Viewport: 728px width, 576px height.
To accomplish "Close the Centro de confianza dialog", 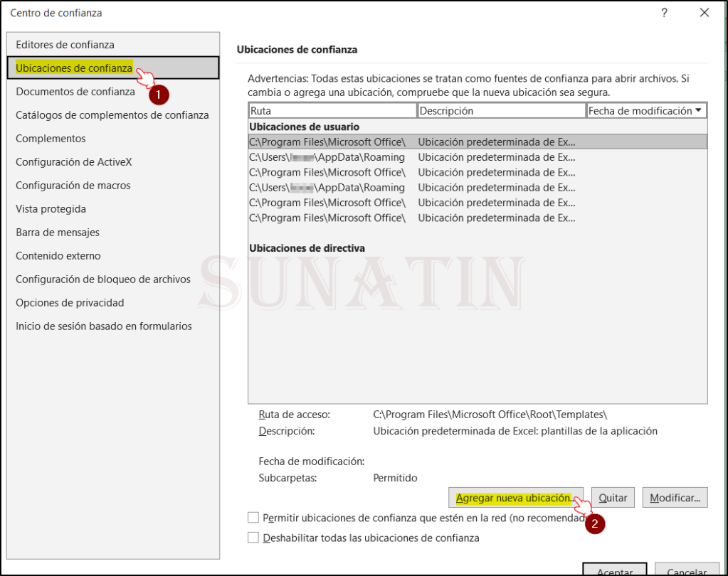I will (705, 13).
